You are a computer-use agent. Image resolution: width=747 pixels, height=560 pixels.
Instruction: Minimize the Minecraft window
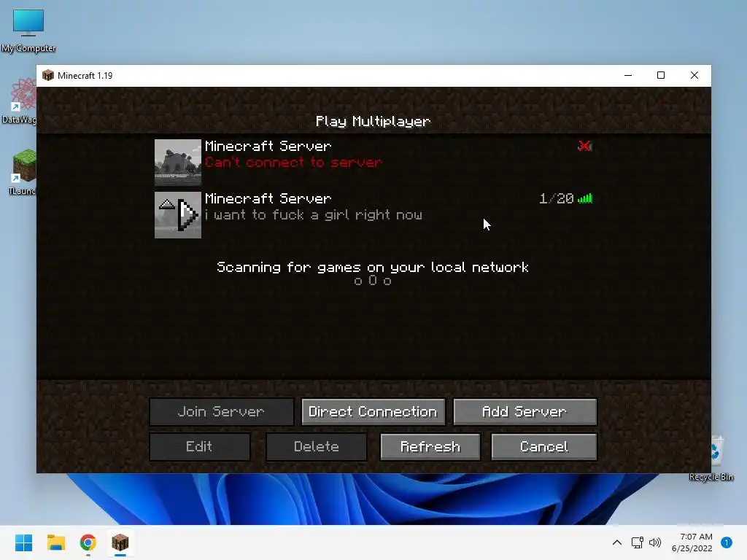[x=628, y=75]
